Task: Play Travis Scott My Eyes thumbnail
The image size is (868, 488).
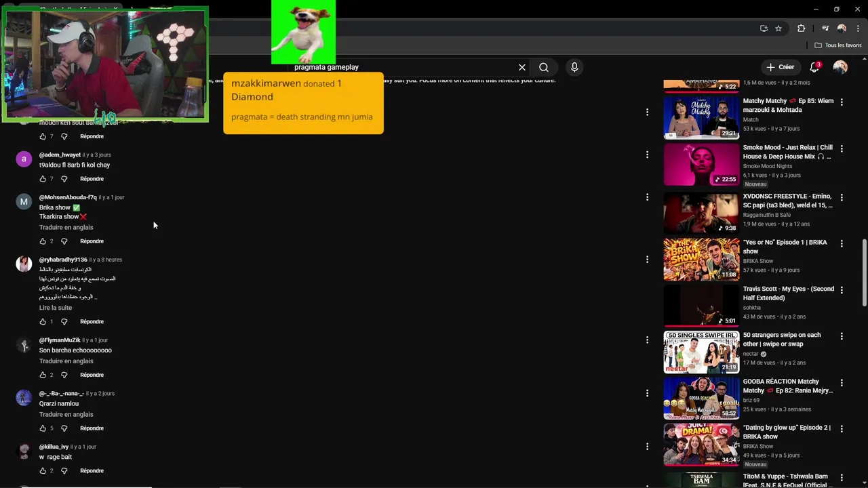Action: point(701,305)
